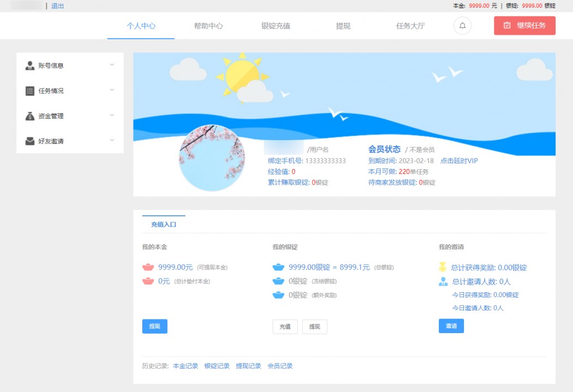Viewport: 573px width, 392px height.
Task: Click the top bar 银锭 9999.00 balance
Action: tap(530, 6)
